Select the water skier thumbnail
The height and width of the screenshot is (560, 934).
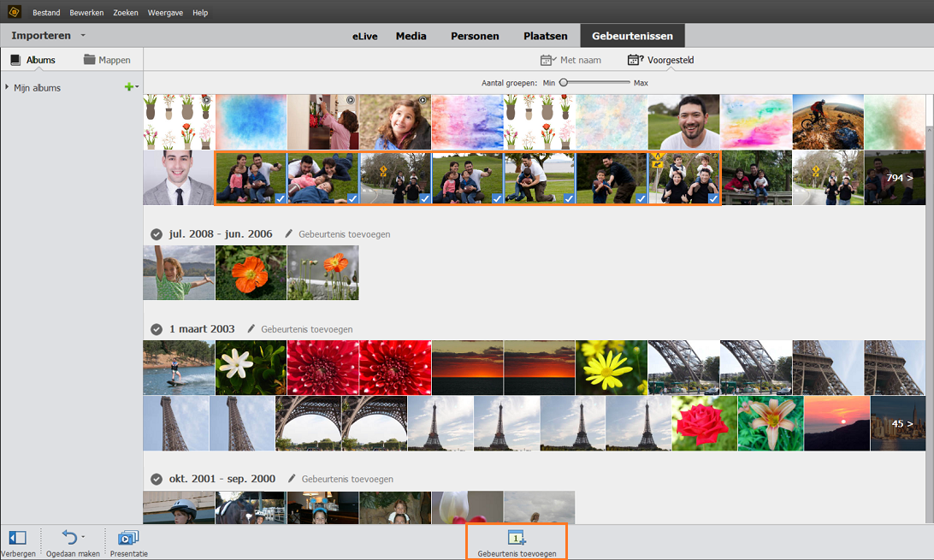point(179,367)
